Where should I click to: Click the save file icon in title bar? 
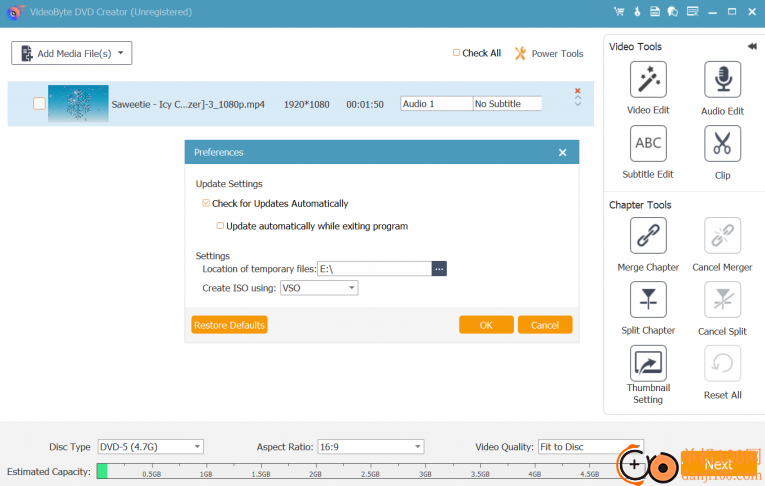pyautogui.click(x=655, y=12)
